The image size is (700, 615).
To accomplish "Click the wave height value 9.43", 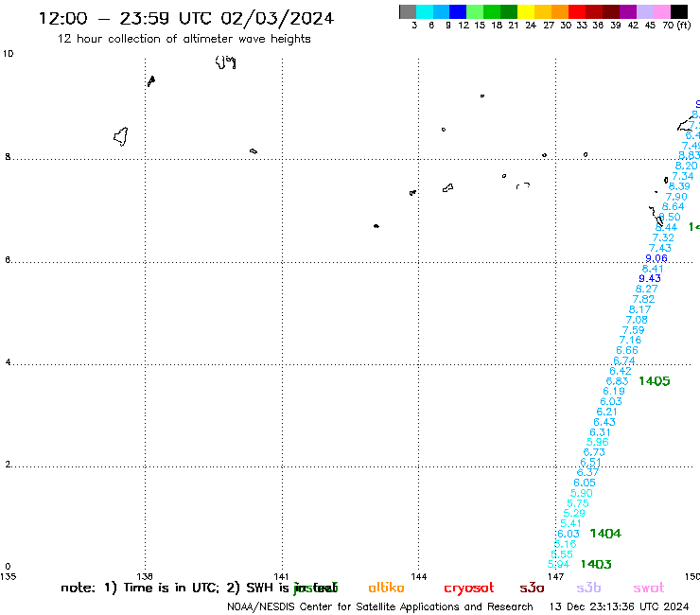I will [650, 278].
